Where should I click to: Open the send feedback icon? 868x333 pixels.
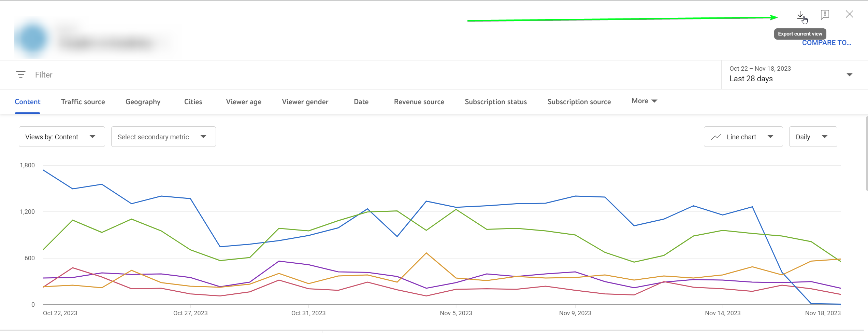(x=825, y=14)
